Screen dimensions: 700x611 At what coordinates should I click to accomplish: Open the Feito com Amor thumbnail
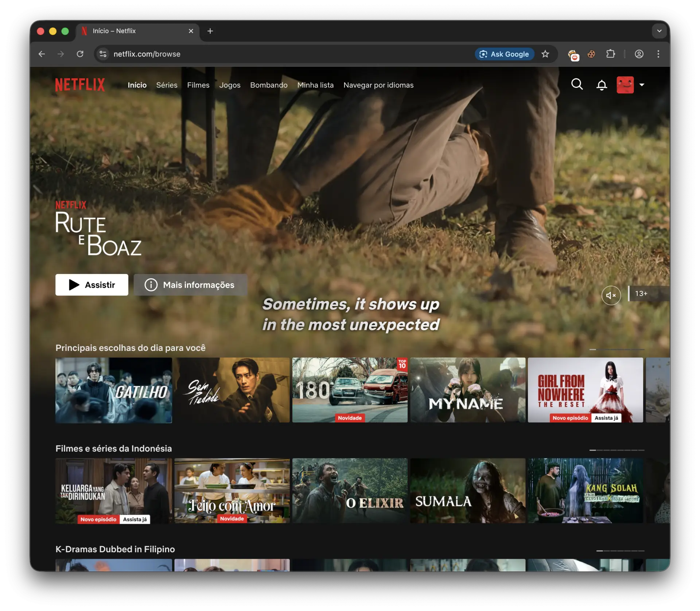click(232, 491)
